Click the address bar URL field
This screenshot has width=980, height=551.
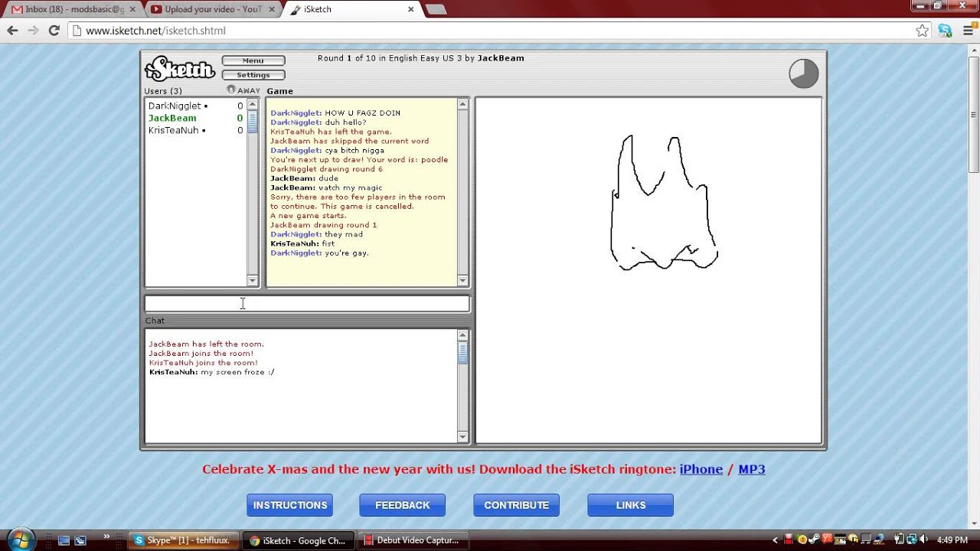click(x=490, y=31)
